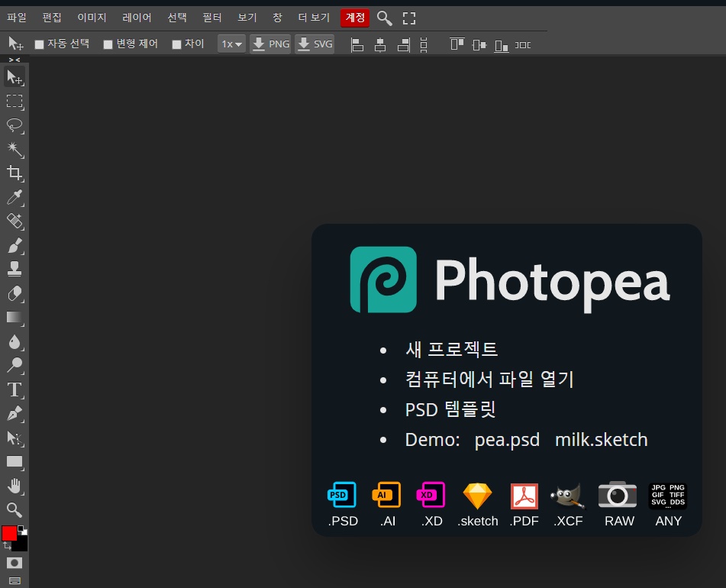
Task: Select the Dodge tool
Action: tap(15, 366)
